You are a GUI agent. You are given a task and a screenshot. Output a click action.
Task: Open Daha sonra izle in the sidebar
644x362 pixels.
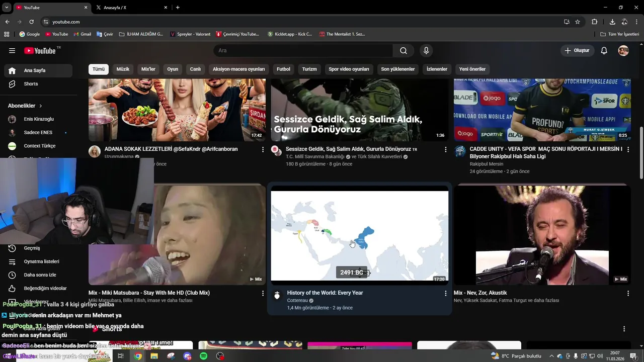(38, 275)
